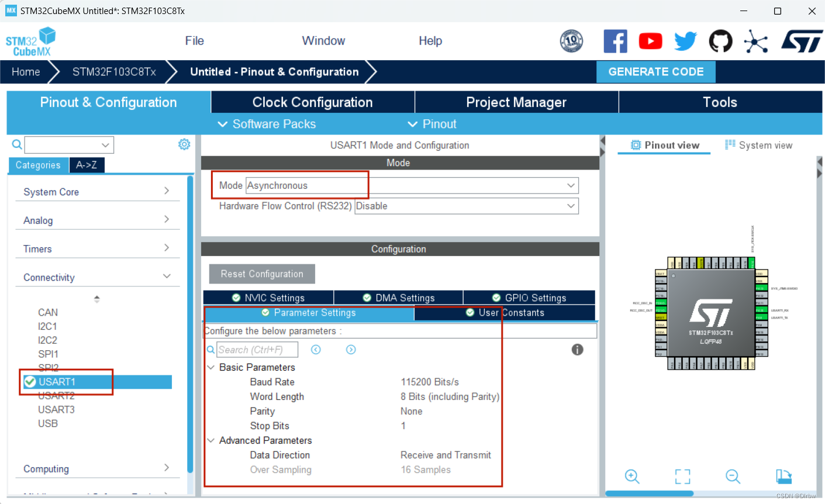Image resolution: width=825 pixels, height=504 pixels.
Task: Open the GitHub icon link
Action: pyautogui.click(x=720, y=41)
